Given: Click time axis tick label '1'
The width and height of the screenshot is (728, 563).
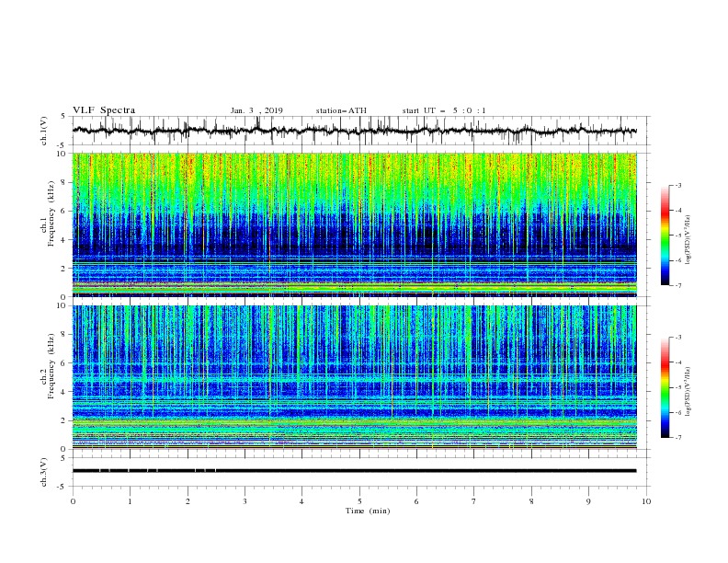Looking at the screenshot, I should pos(130,501).
